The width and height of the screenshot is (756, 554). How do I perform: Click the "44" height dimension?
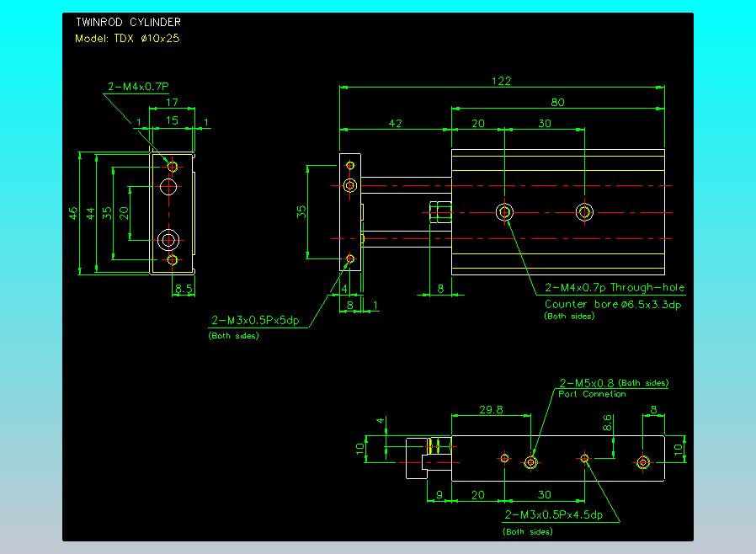click(90, 213)
